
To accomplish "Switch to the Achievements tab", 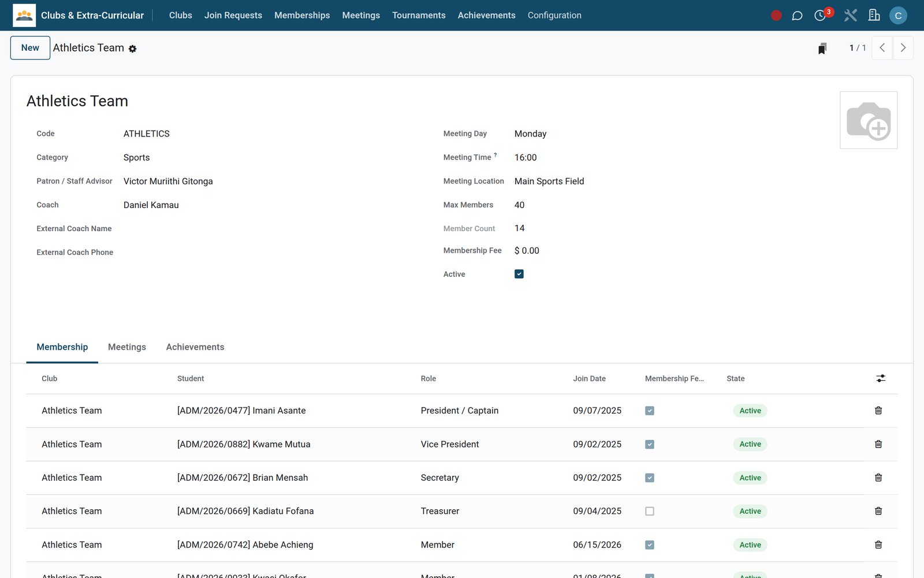I will pos(195,347).
